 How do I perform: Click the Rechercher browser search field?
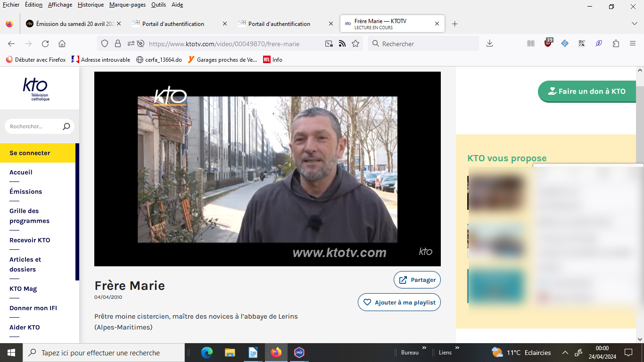pos(423,43)
